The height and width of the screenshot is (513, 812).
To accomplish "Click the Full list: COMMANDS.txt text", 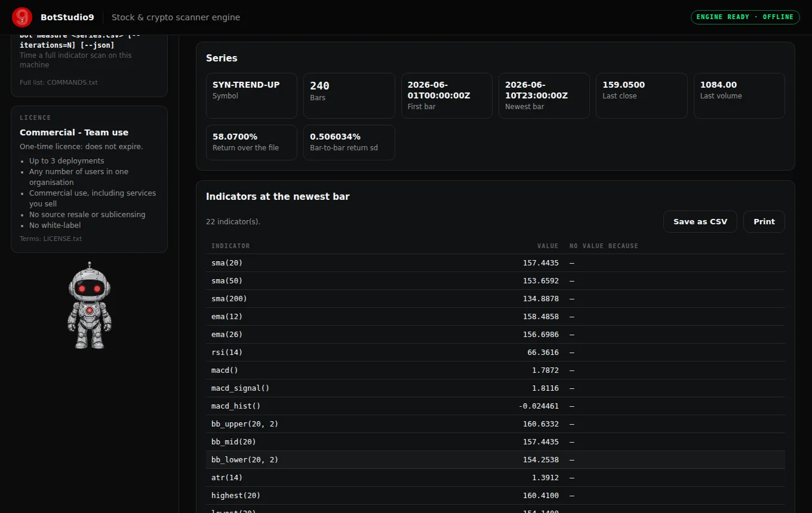I will (x=59, y=82).
